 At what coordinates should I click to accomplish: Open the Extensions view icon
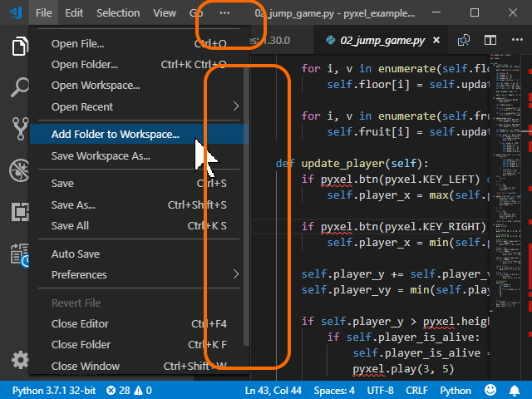(20, 212)
